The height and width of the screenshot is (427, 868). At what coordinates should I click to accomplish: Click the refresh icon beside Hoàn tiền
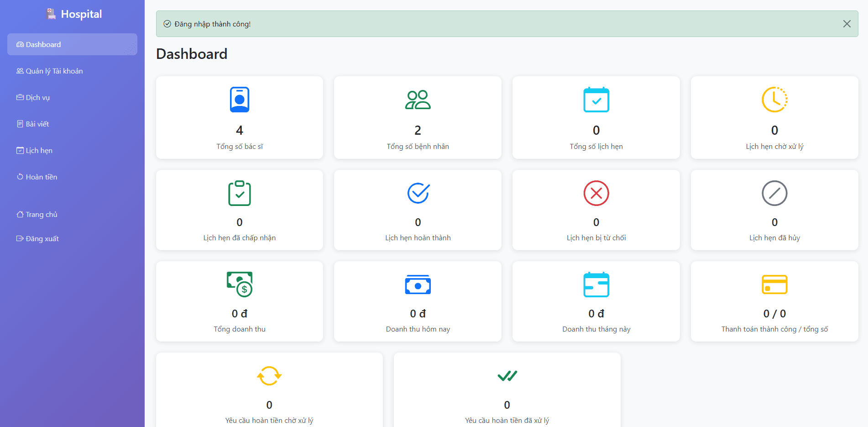click(20, 177)
